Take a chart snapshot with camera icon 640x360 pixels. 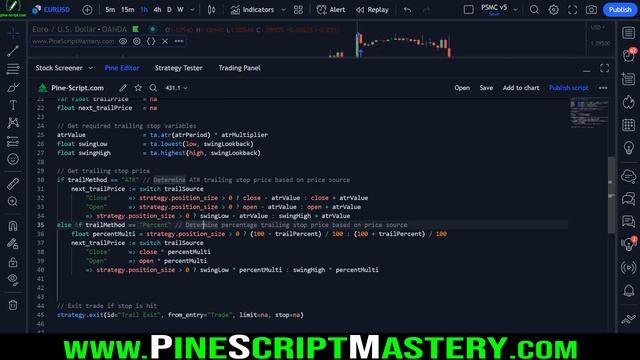click(591, 9)
